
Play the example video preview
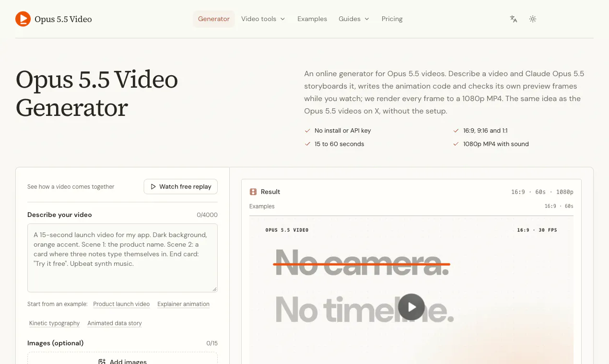tap(411, 307)
